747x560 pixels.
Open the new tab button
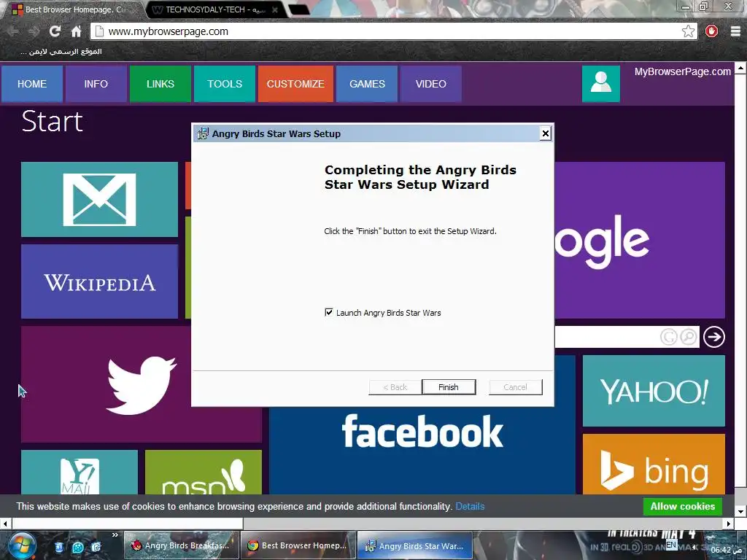pyautogui.click(x=298, y=9)
